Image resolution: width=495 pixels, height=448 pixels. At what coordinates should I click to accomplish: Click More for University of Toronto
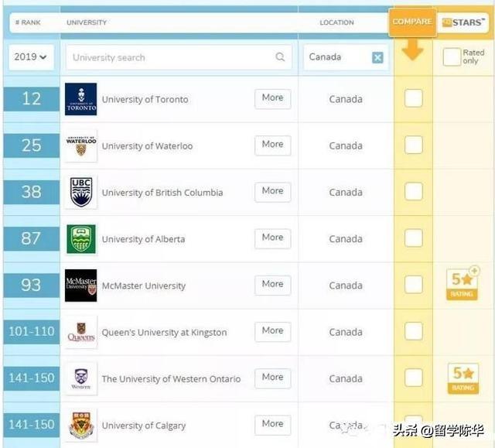tap(273, 99)
